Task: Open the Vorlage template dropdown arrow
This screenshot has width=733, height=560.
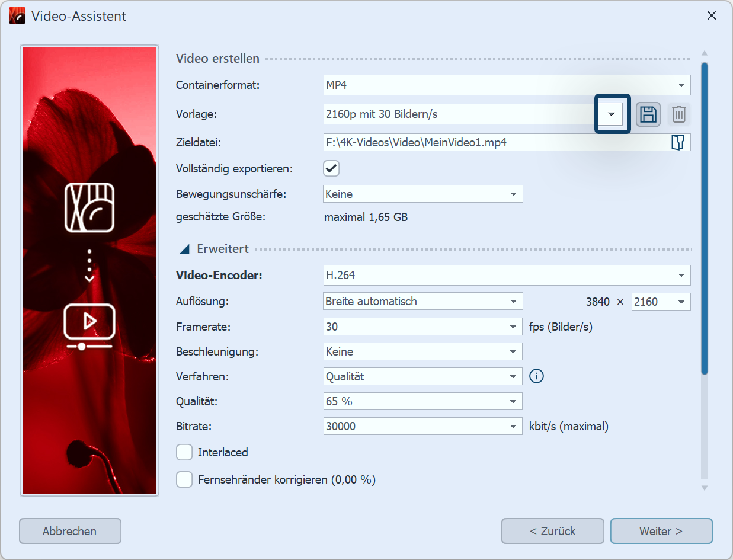Action: tap(612, 114)
